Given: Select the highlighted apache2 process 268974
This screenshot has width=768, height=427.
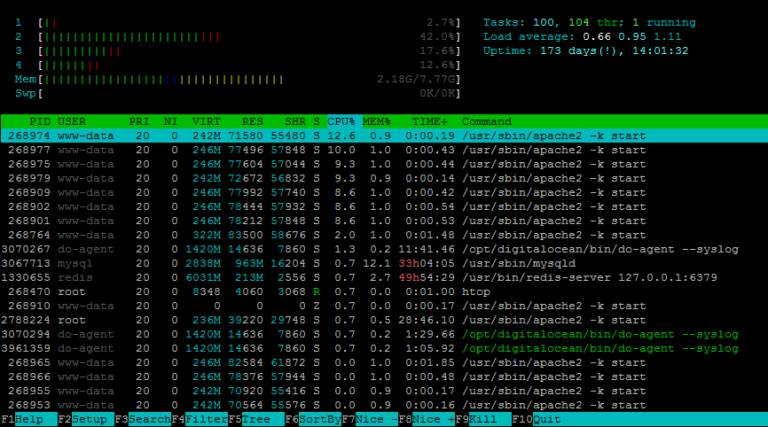Looking at the screenshot, I should 300,136.
